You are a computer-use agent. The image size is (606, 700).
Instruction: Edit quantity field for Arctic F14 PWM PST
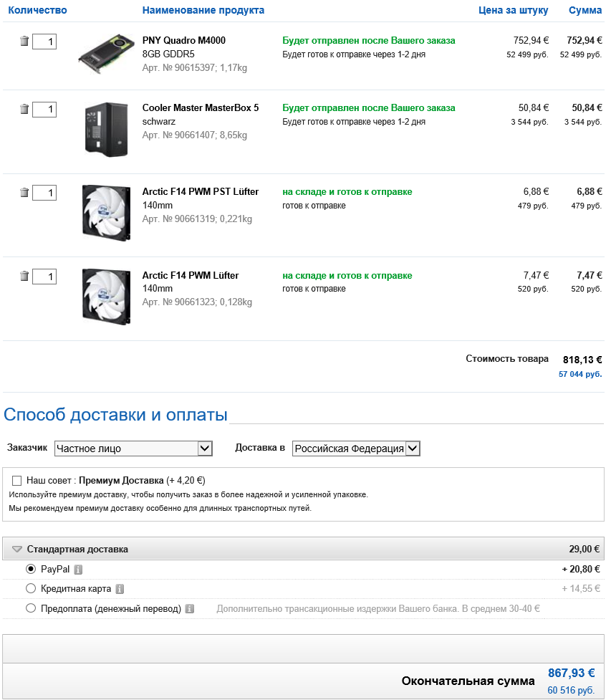[44, 193]
